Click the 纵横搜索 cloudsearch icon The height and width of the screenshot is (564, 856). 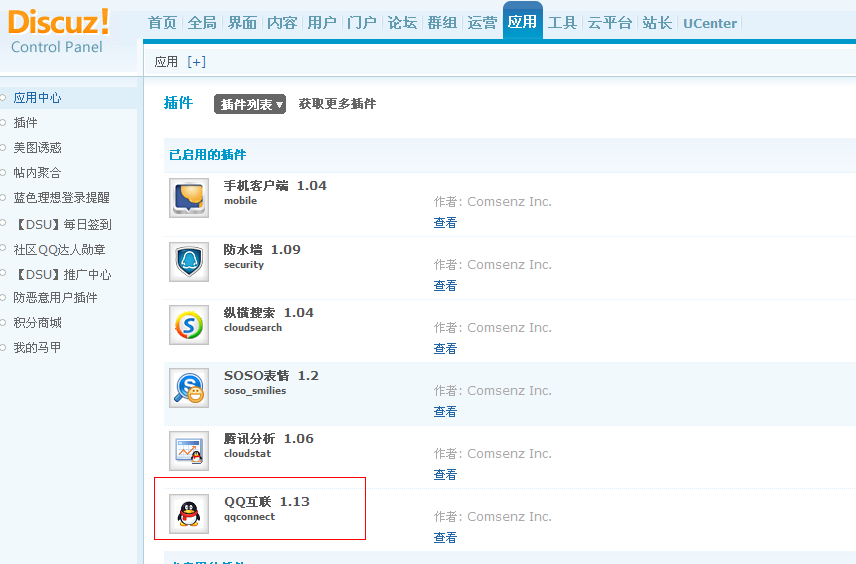(189, 325)
